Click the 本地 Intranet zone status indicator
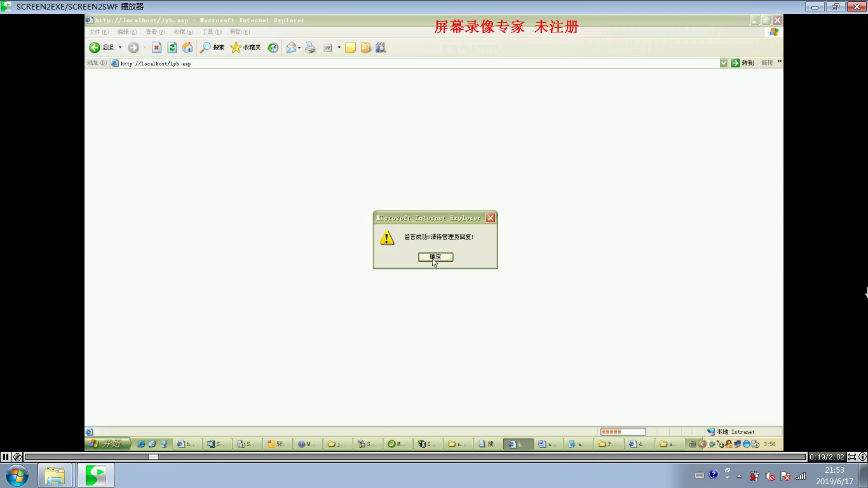 [731, 431]
